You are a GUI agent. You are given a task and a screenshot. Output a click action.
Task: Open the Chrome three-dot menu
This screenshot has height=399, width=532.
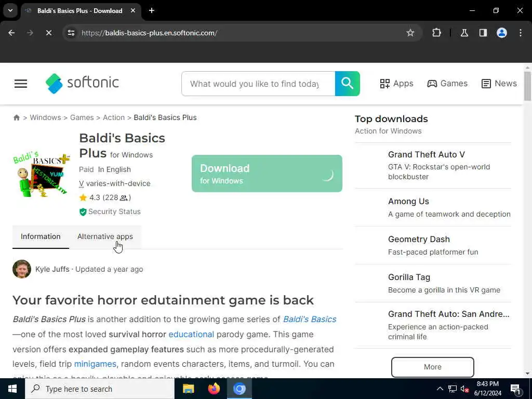[521, 33]
